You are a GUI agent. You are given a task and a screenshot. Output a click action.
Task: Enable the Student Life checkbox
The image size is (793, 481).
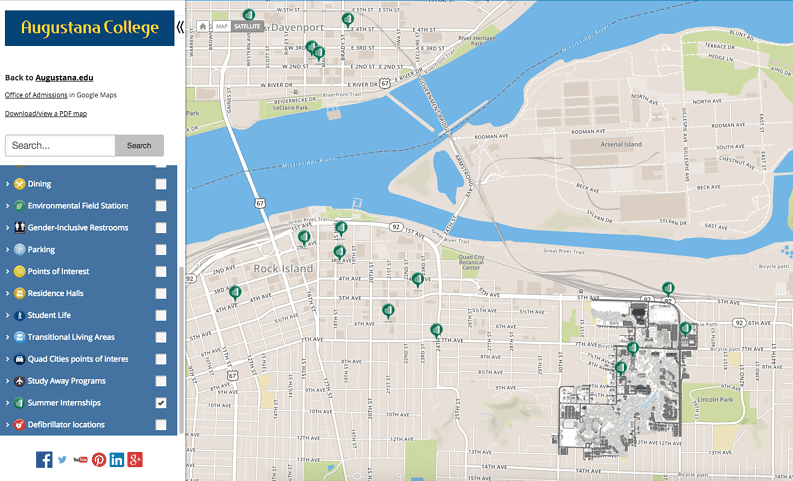pyautogui.click(x=161, y=316)
